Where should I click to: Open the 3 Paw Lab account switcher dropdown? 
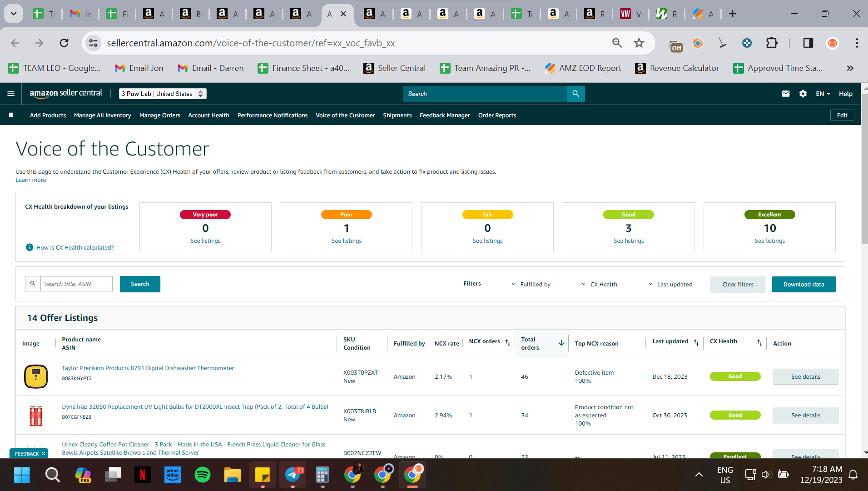(x=163, y=94)
